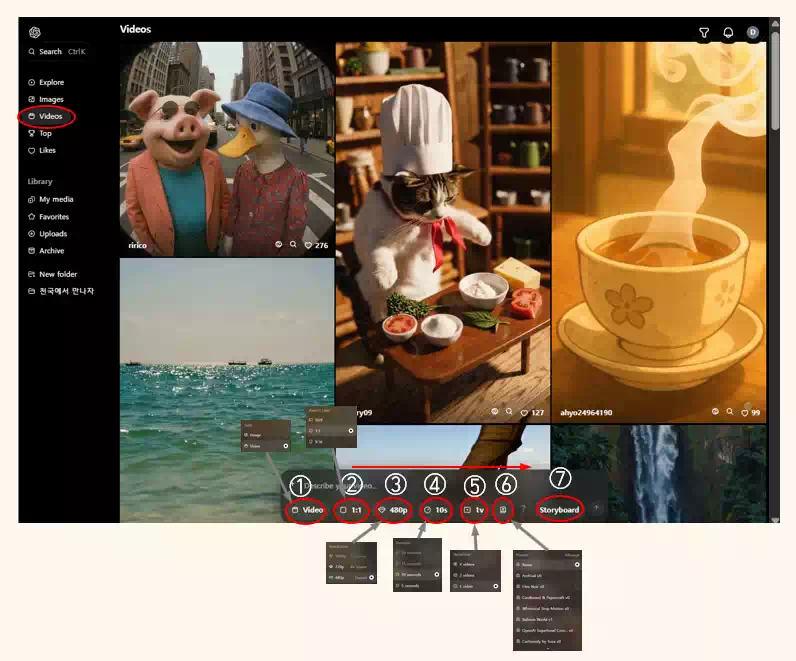The image size is (796, 661).
Task: Open the 1:1 aspect ratio dropdown
Action: (x=352, y=510)
